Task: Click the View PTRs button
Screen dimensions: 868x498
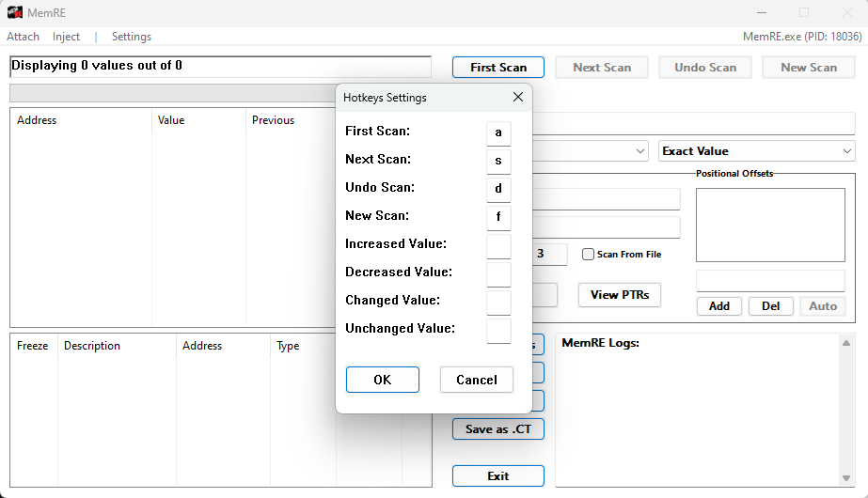Action: pos(620,295)
